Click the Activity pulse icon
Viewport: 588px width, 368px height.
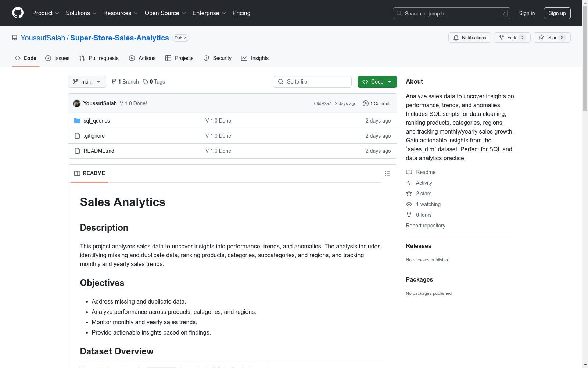[x=409, y=183]
